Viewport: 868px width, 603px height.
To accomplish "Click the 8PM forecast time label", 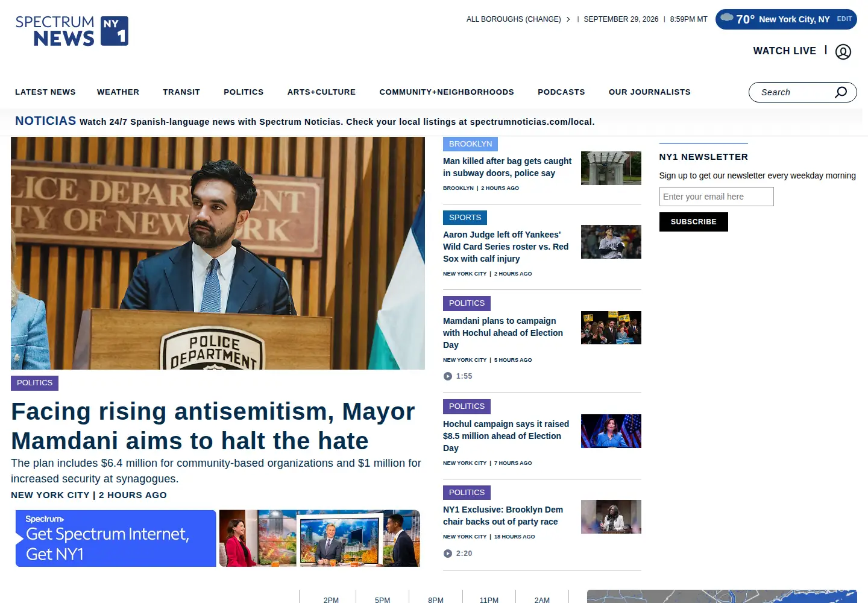I will (x=436, y=600).
